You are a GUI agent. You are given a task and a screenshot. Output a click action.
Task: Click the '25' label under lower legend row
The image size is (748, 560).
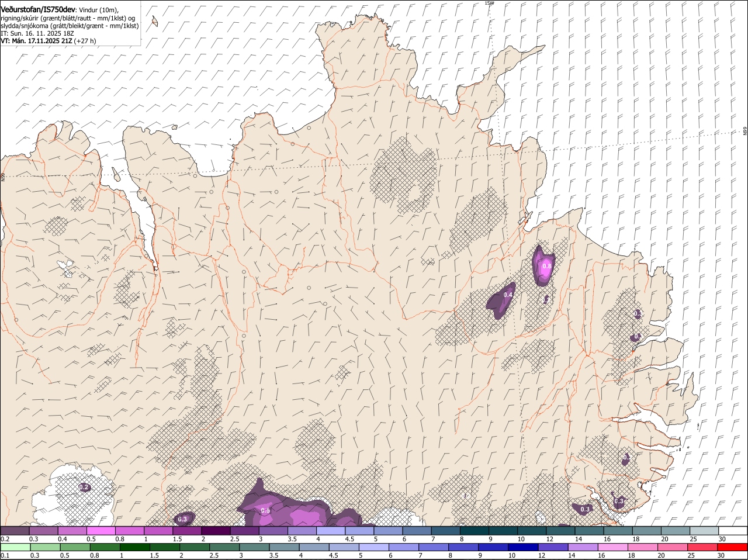click(x=691, y=556)
